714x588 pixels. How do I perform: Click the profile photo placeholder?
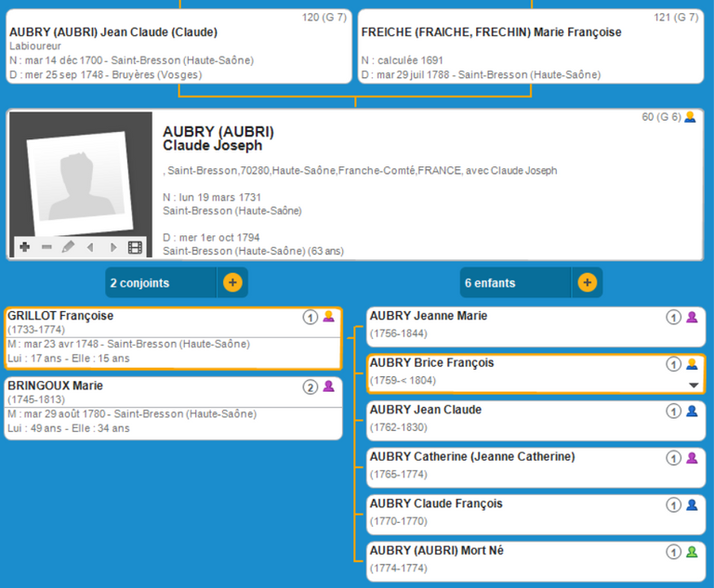[80, 181]
